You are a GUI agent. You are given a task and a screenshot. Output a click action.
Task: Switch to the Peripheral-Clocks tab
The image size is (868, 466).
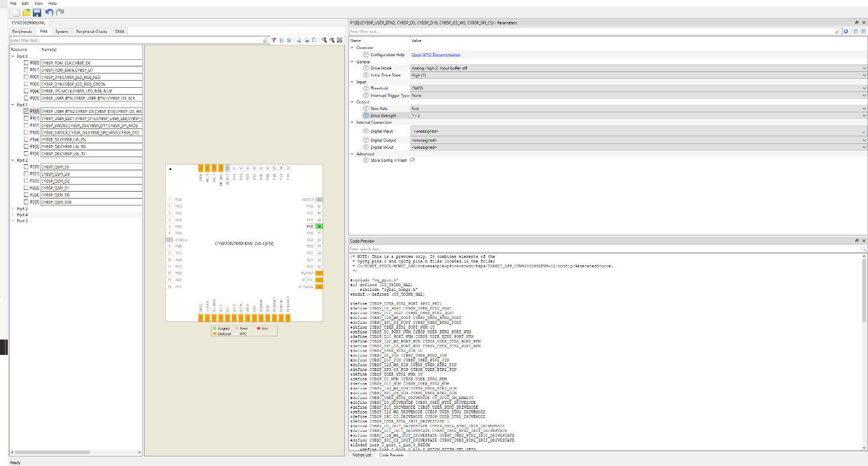pos(91,31)
